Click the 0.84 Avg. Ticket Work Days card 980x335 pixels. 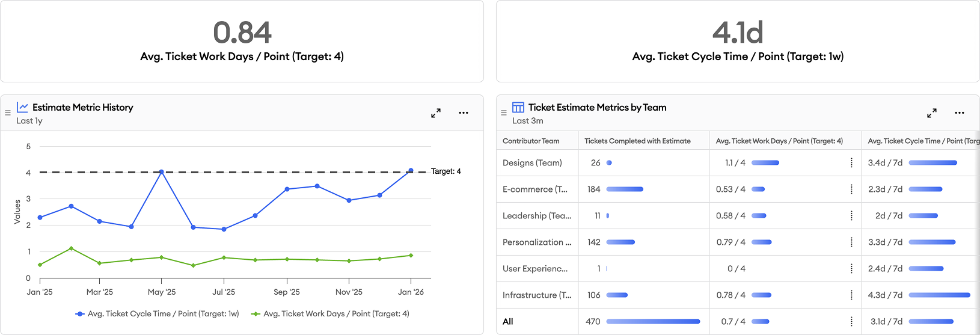click(242, 41)
